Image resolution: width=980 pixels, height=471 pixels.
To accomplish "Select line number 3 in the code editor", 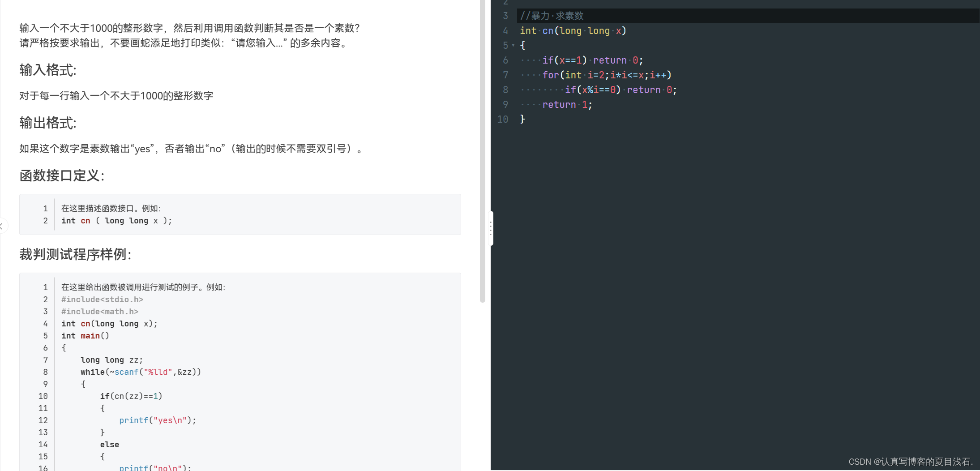I will coord(505,15).
